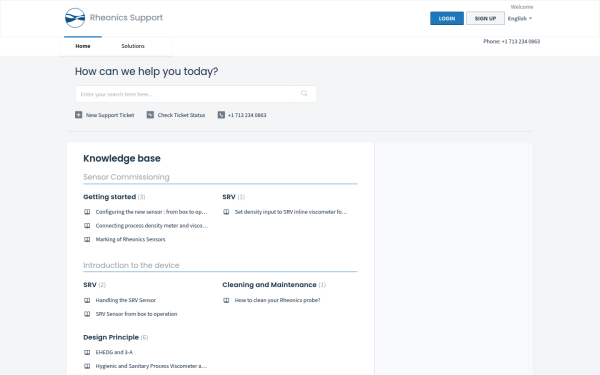This screenshot has height=375, width=600.
Task: Click the Check Ticket Status icon
Action: 150,115
